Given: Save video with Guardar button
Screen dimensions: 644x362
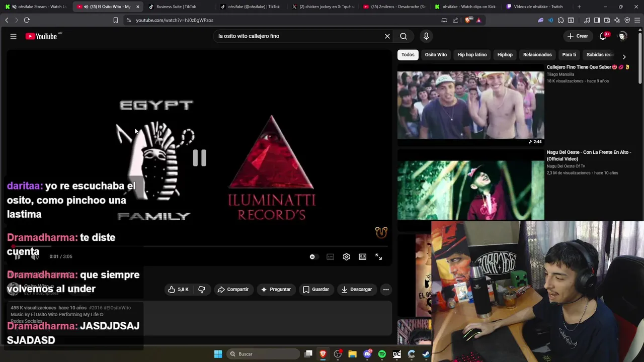Looking at the screenshot, I should click(x=316, y=290).
